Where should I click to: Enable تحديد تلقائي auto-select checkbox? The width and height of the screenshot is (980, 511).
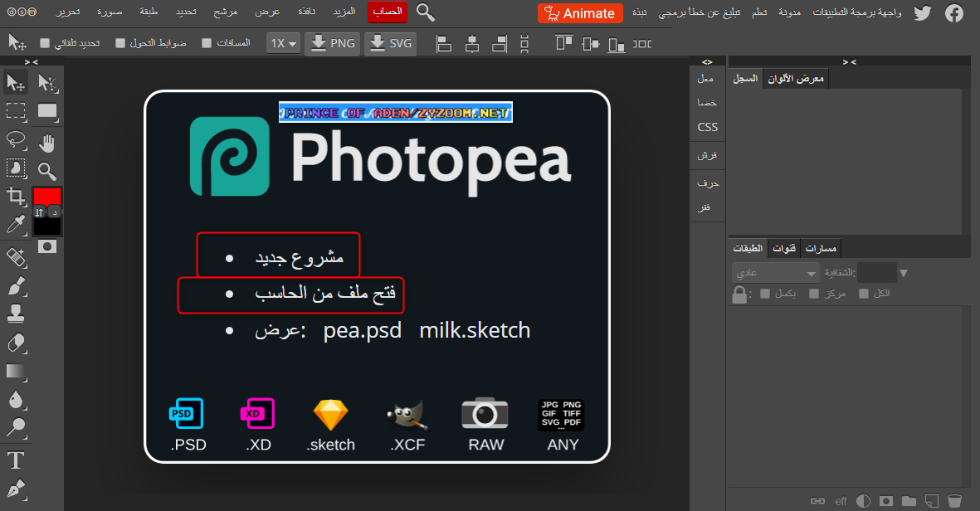(x=45, y=43)
